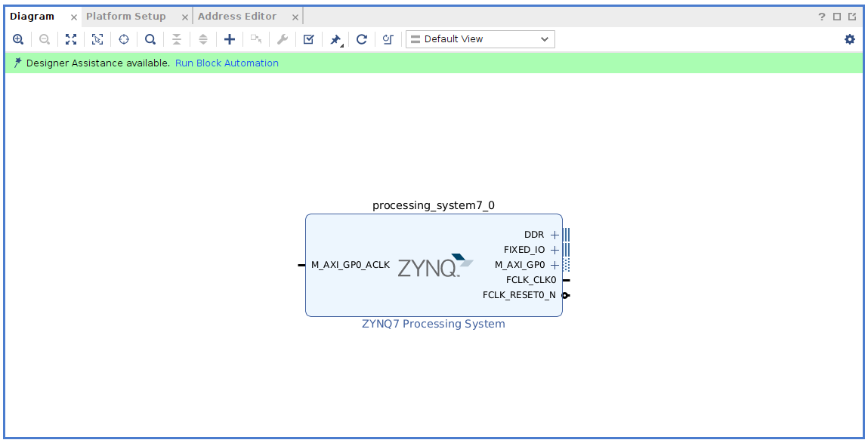Screen dimensions: 868x443
Task: Click the Collapse All icon
Action: 177,39
